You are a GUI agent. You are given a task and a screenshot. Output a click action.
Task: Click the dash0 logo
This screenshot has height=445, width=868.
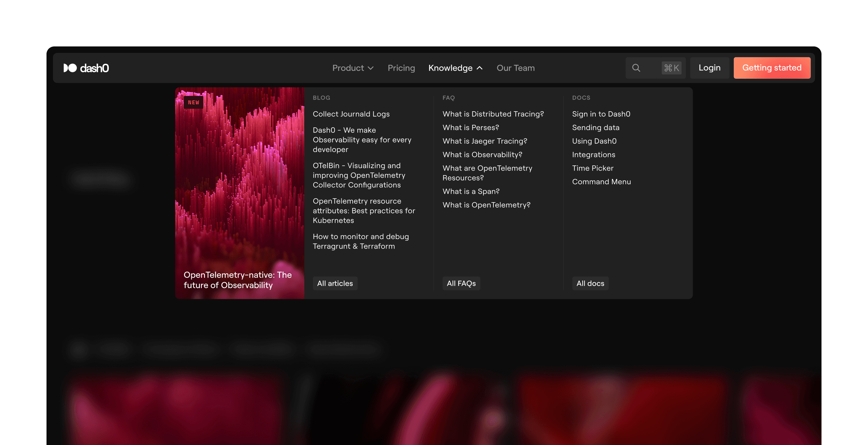point(87,68)
